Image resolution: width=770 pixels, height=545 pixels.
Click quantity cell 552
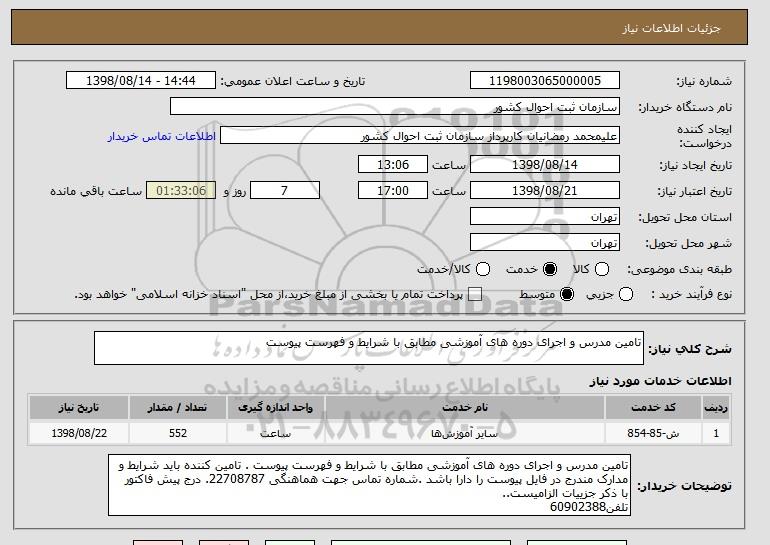177,433
